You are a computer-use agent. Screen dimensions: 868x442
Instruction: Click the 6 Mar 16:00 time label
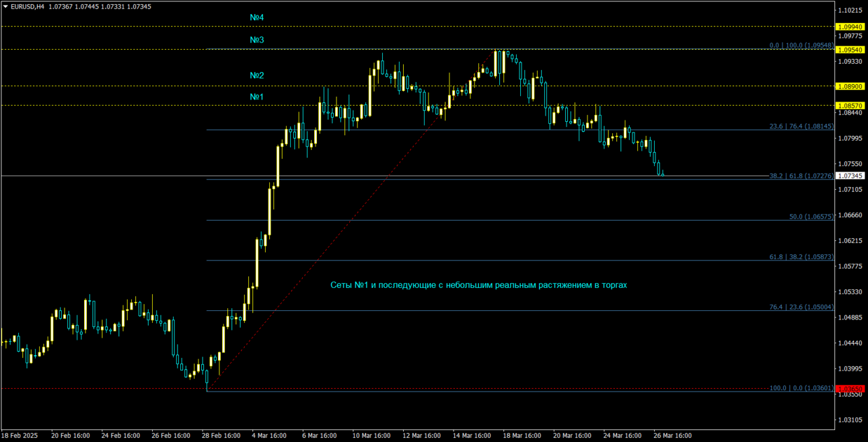point(320,436)
